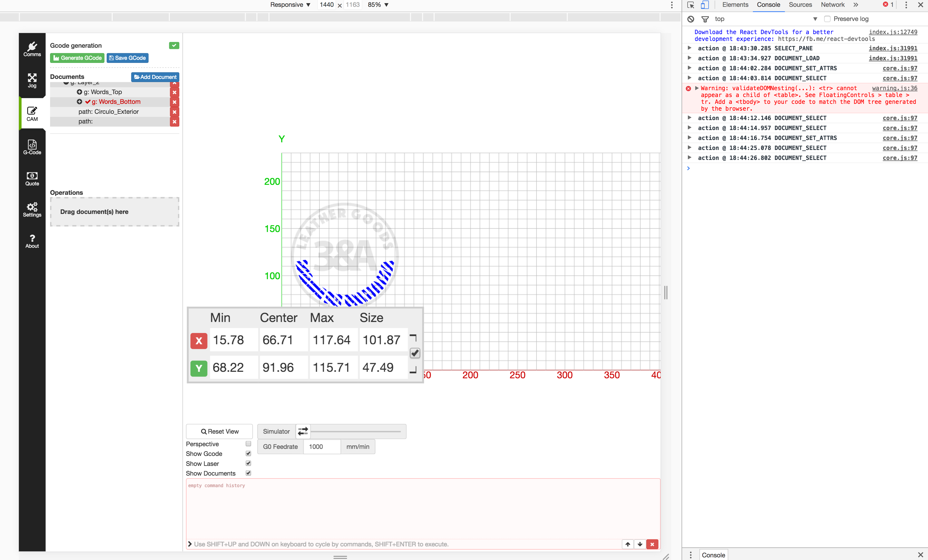Image resolution: width=928 pixels, height=560 pixels.
Task: Click the G0 Feedrate input field
Action: 322,447
